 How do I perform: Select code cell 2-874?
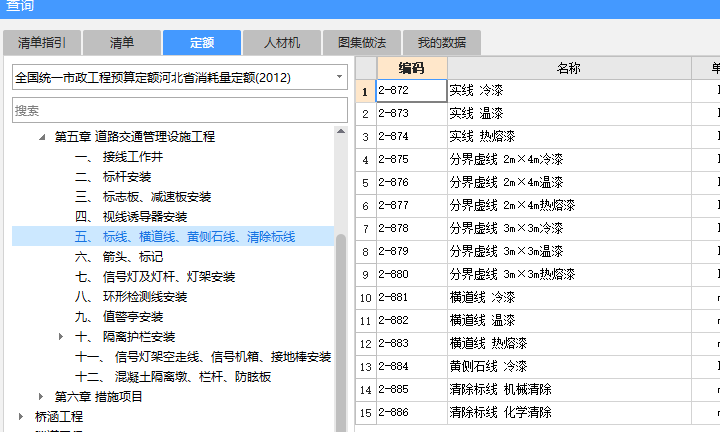tap(411, 136)
